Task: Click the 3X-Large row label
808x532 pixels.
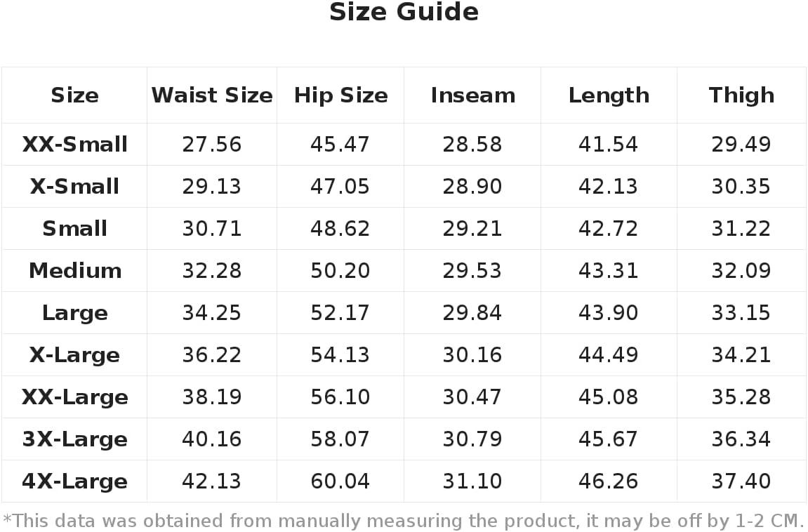Action: coord(74,440)
